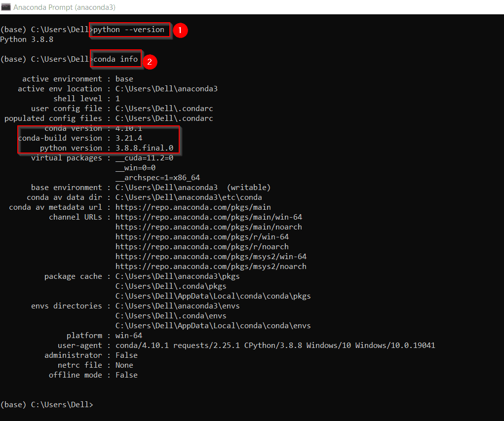Open the pkgs/main/win-64 channel URL
504x421 pixels.
[x=208, y=217]
